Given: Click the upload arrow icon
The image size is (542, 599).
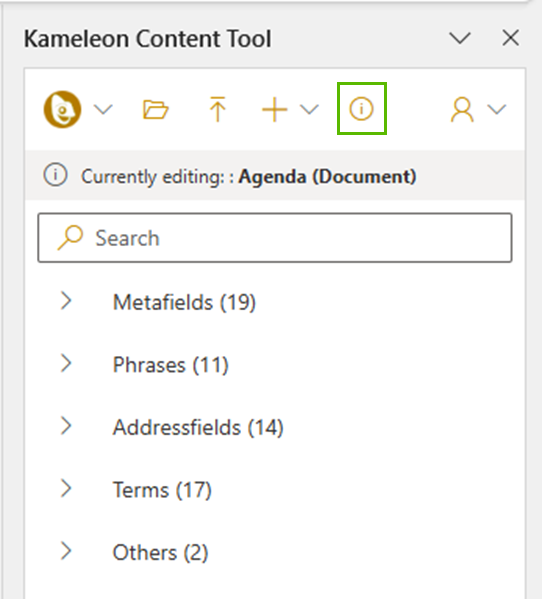Looking at the screenshot, I should pos(218,109).
